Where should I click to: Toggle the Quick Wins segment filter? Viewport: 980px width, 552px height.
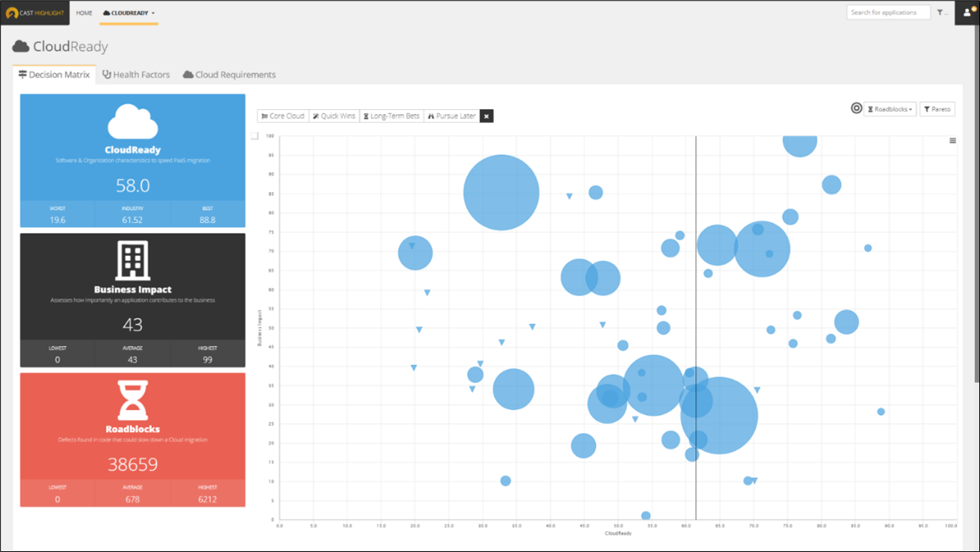(333, 116)
